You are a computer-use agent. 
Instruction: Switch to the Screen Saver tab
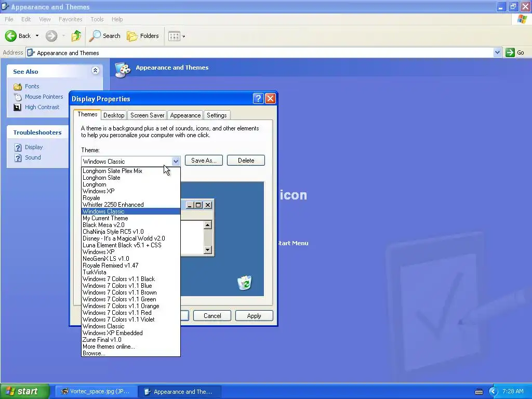click(147, 115)
